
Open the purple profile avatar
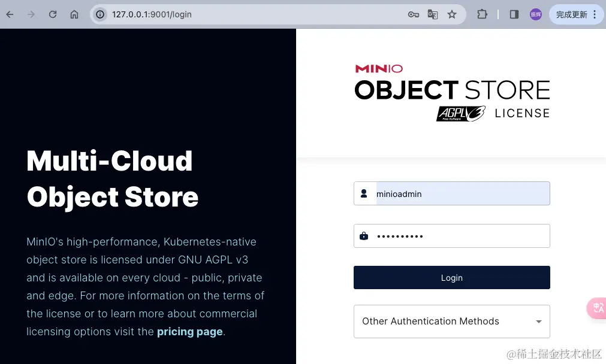point(536,15)
